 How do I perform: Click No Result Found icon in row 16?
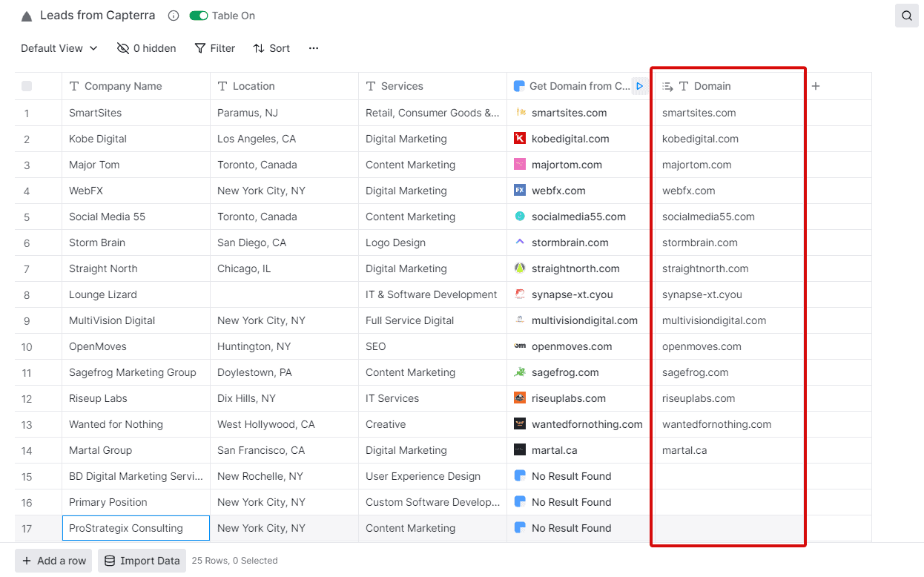(520, 502)
